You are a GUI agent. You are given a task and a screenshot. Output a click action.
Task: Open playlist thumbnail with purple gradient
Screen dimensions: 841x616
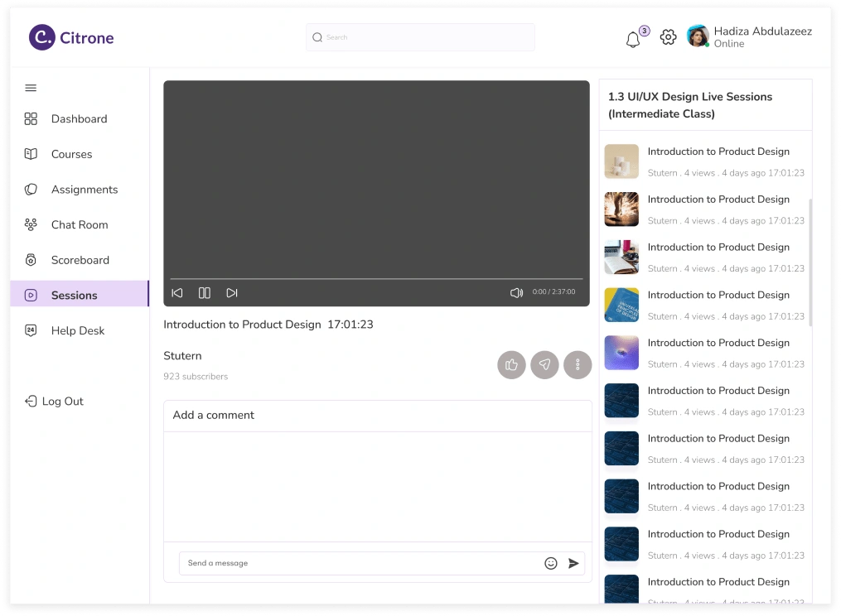point(621,353)
